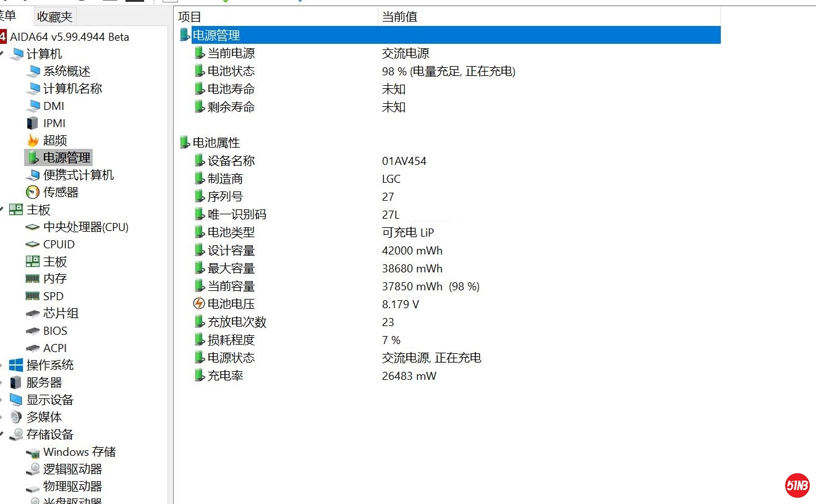Click the battery icon beside 便携式计算机
Image resolution: width=816 pixels, height=504 pixels.
click(33, 175)
